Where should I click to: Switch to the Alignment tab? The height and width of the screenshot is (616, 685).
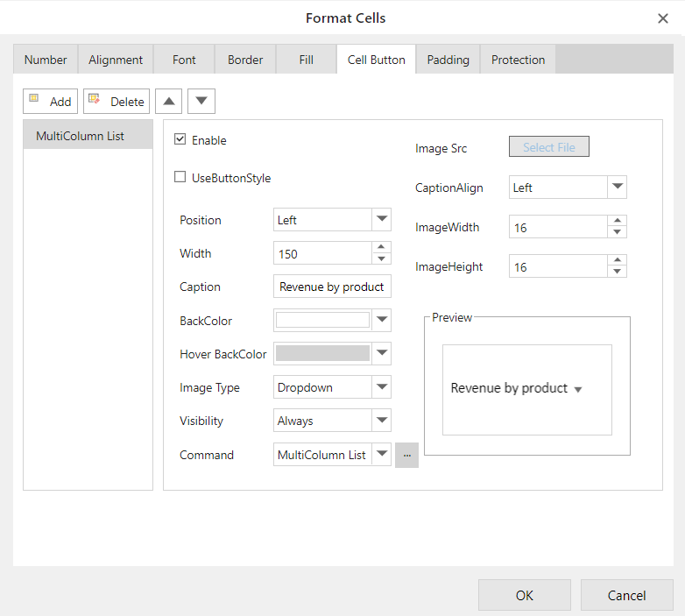[x=116, y=60]
